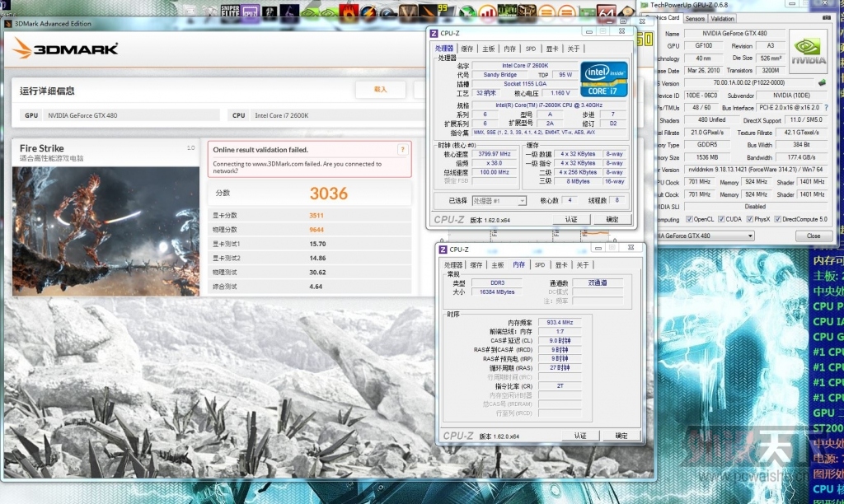The image size is (844, 504).
Task: Click the 显卡测试1 15.70 value
Action: tap(317, 245)
